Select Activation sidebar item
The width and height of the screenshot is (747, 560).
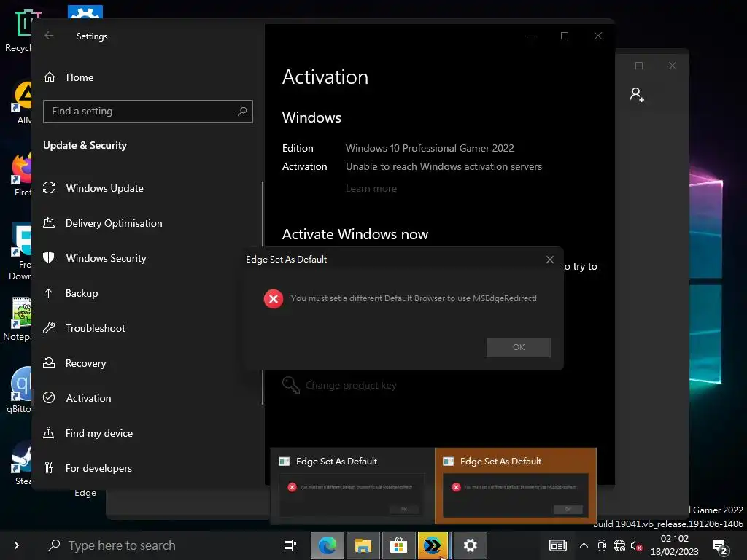(88, 398)
